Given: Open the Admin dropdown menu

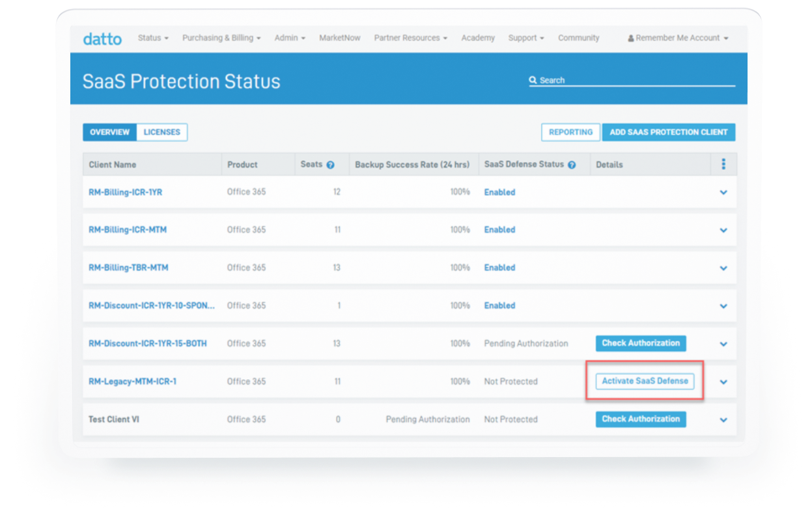Looking at the screenshot, I should click(290, 38).
